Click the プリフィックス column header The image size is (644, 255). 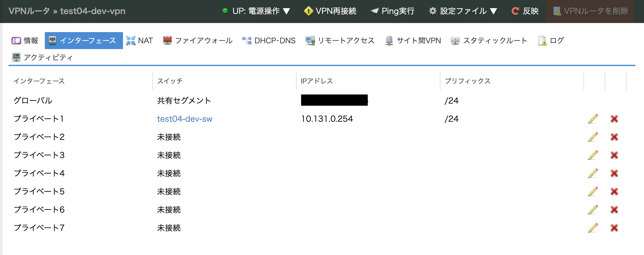tap(468, 81)
